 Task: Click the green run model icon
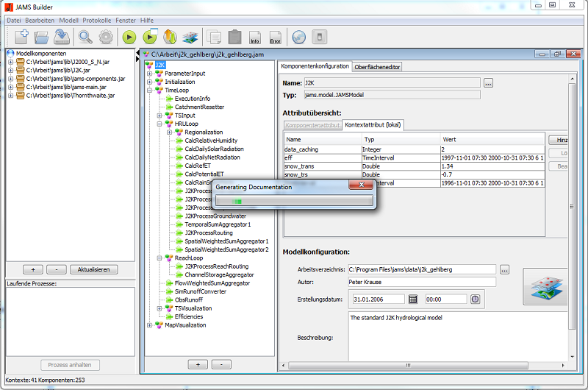129,36
